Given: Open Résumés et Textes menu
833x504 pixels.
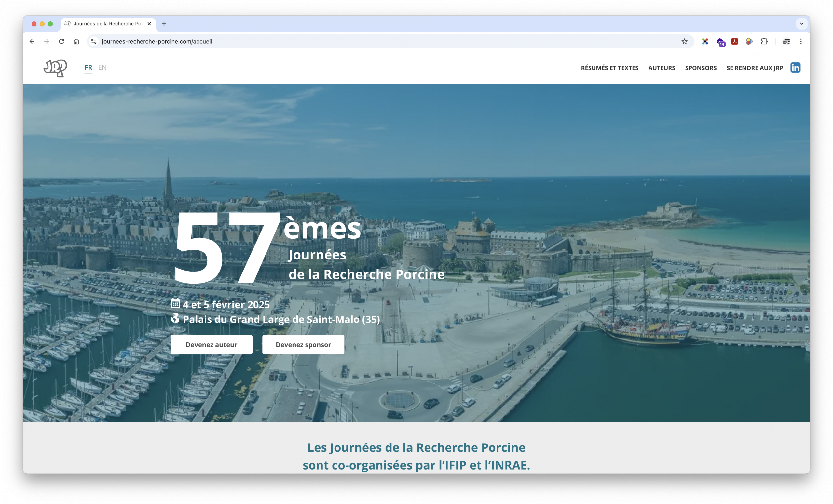Looking at the screenshot, I should click(609, 68).
